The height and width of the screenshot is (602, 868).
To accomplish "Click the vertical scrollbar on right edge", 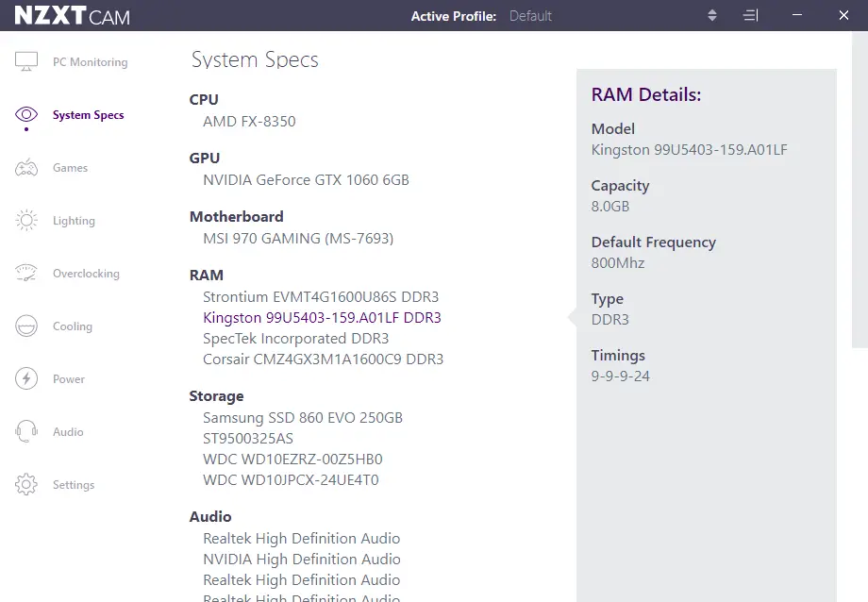I will (860, 189).
